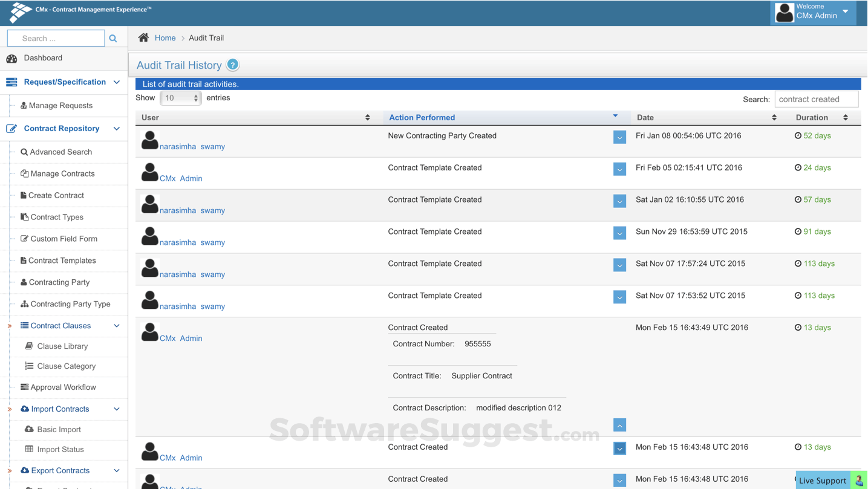
Task: Click the Home house icon in breadcrumb
Action: coord(143,37)
